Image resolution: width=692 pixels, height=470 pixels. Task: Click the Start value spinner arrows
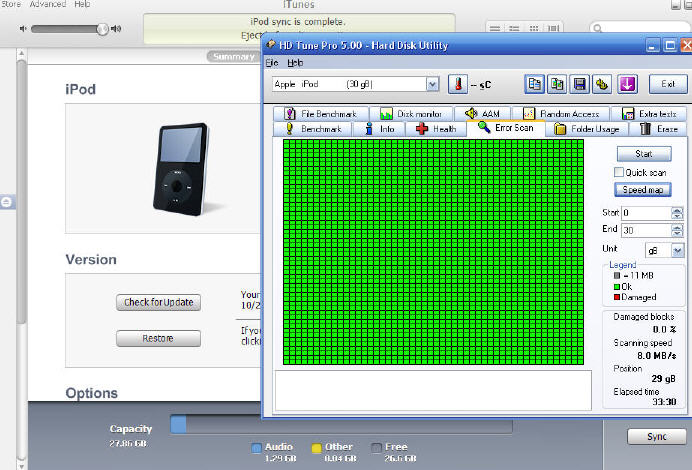pyautogui.click(x=677, y=213)
